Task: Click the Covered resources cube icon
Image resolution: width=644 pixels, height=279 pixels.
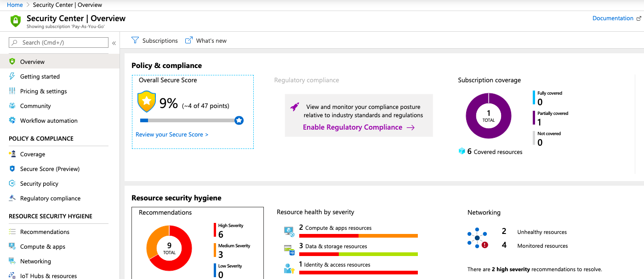Action: [x=462, y=151]
